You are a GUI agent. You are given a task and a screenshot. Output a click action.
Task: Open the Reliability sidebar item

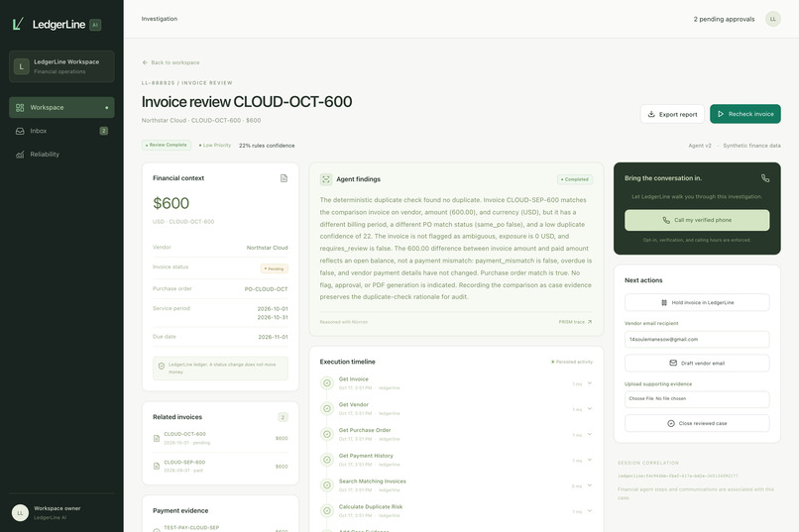pyautogui.click(x=61, y=155)
